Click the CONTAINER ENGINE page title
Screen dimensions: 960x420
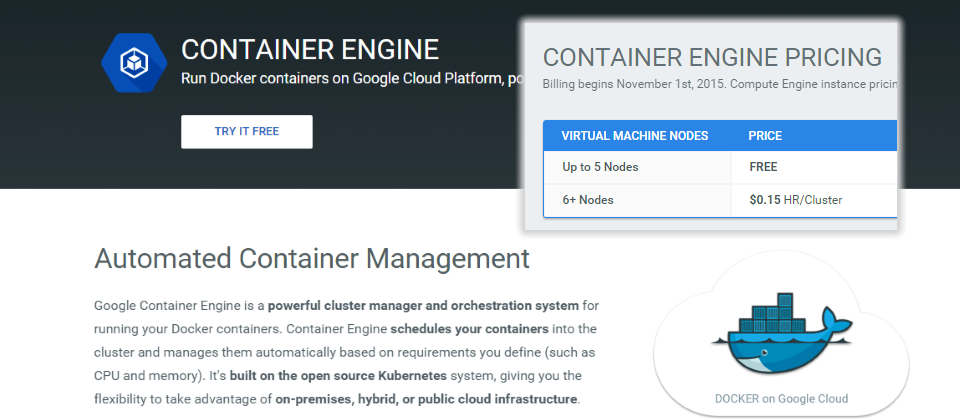pyautogui.click(x=310, y=49)
